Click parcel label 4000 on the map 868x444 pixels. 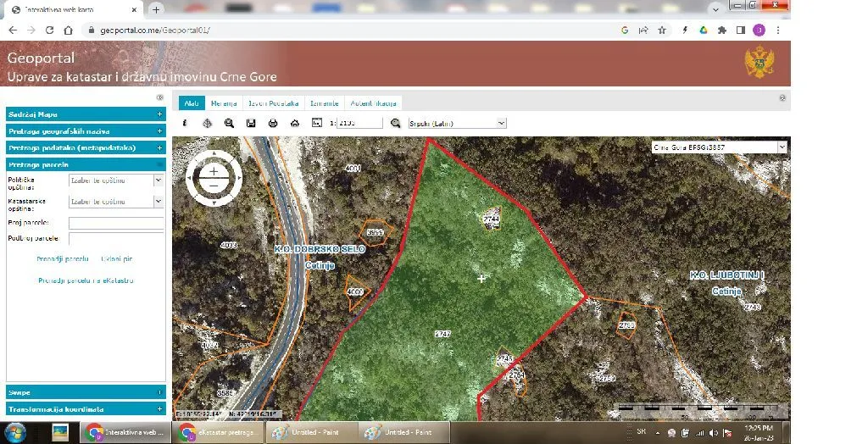tap(355, 291)
